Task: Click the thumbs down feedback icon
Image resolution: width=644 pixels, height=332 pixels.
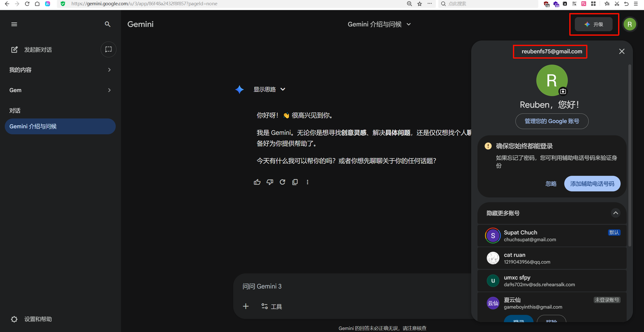Action: click(270, 182)
